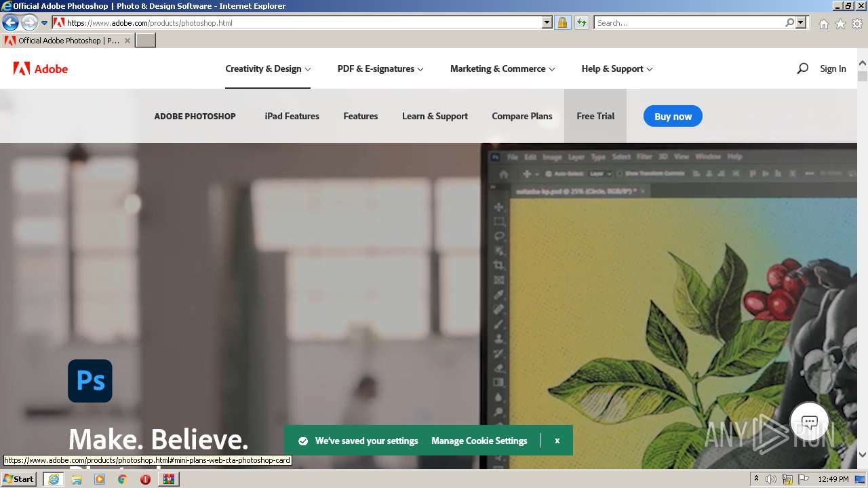
Task: Expand the PDF & E-signatures menu
Action: [380, 68]
